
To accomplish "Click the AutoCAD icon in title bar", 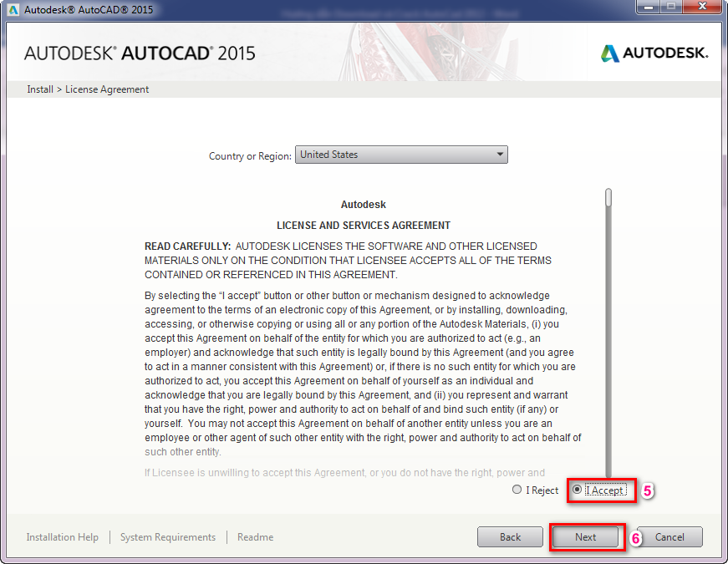I will tap(13, 9).
